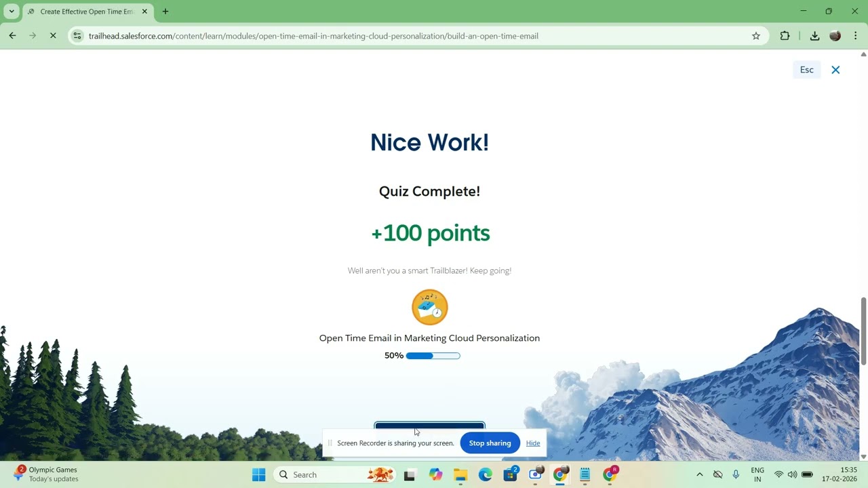The height and width of the screenshot is (488, 868).
Task: Click the 'Quiz Complete!' text
Action: 430,192
